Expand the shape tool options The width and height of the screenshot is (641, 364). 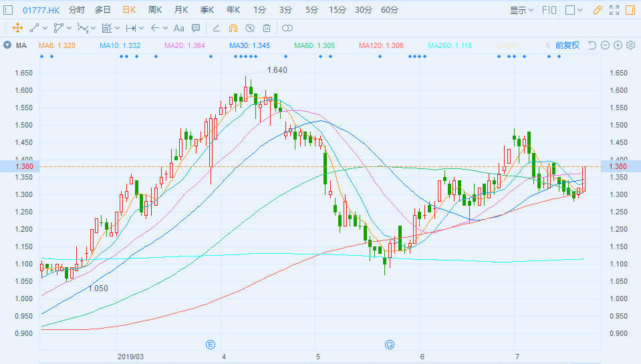pyautogui.click(x=69, y=28)
